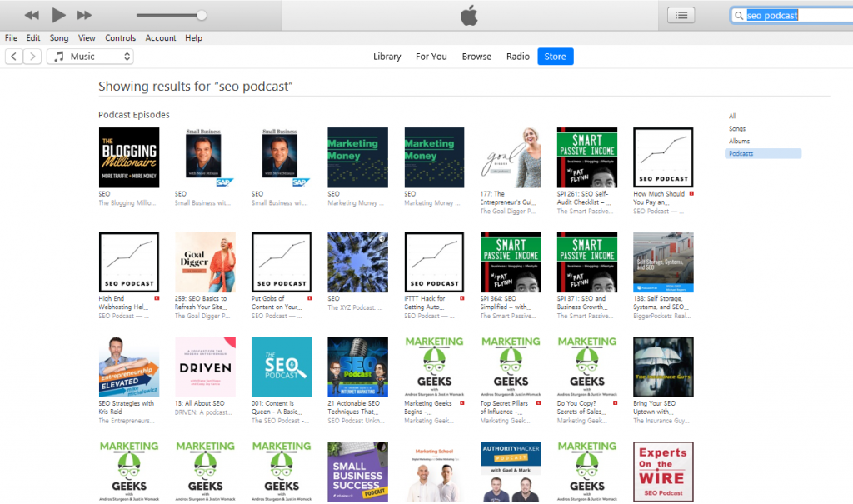Open the Account menu
This screenshot has width=853, height=504.
(x=161, y=38)
